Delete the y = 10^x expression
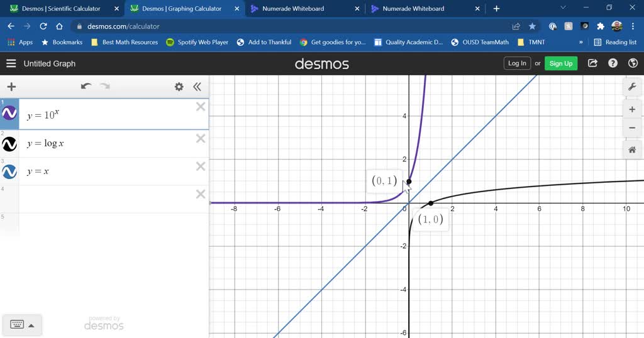This screenshot has width=644, height=338. click(201, 107)
